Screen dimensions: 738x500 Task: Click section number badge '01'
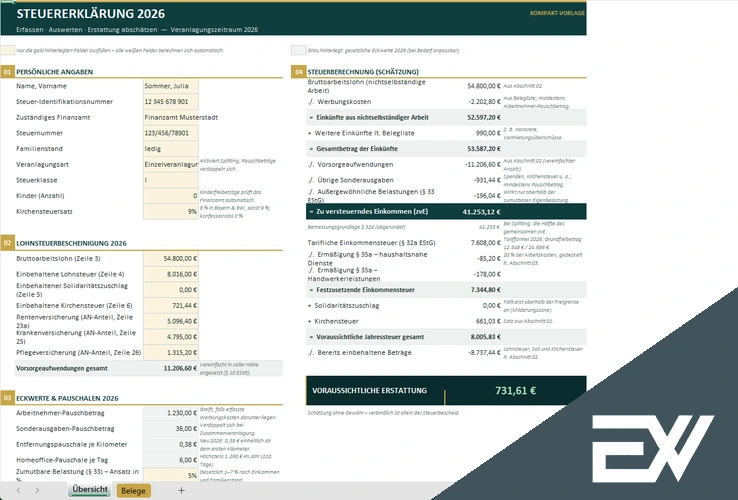tap(8, 72)
